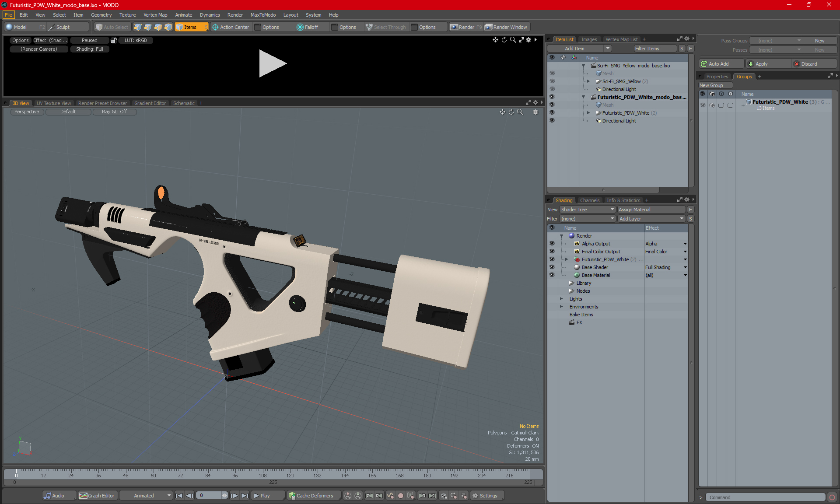This screenshot has height=504, width=840.
Task: Switch to the Channels tab
Action: click(590, 200)
